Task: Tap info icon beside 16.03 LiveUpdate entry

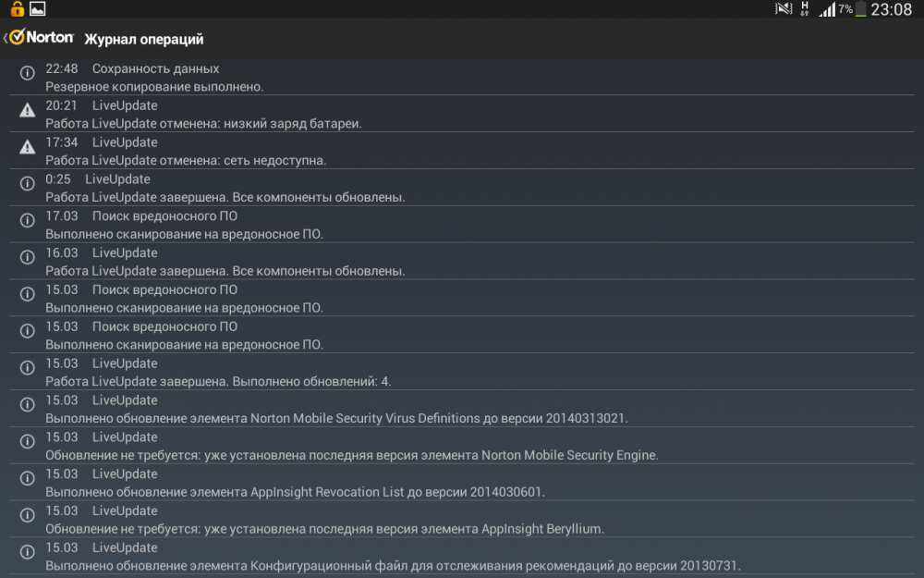Action: [28, 257]
